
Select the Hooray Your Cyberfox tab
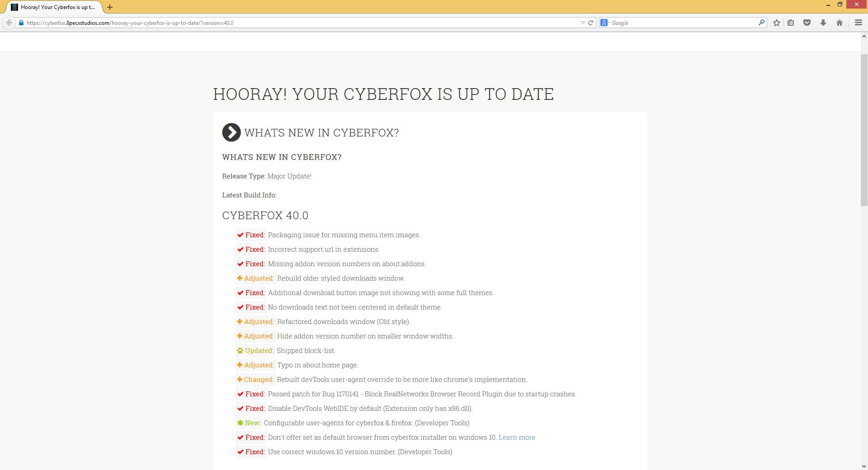[54, 7]
